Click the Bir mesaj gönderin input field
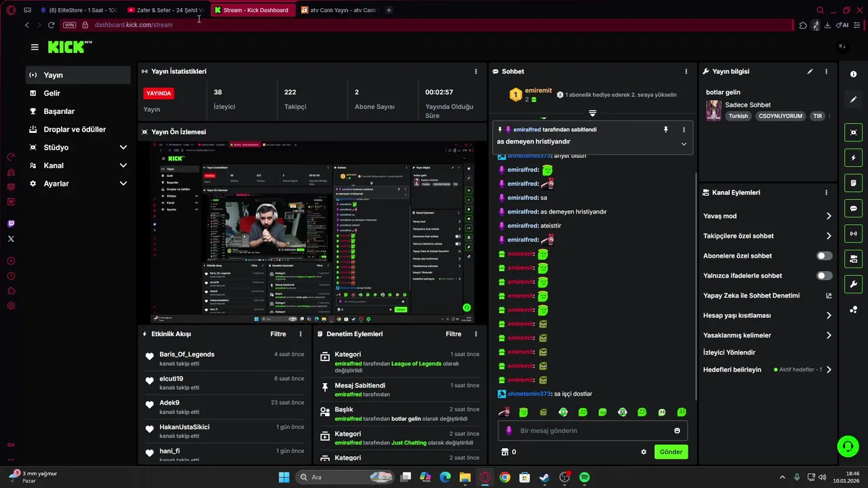This screenshot has width=868, height=488. (x=593, y=431)
